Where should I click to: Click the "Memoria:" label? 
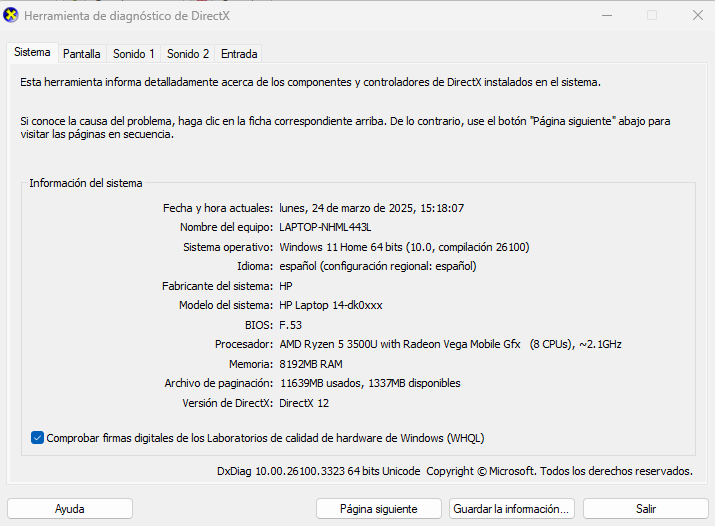click(x=251, y=364)
